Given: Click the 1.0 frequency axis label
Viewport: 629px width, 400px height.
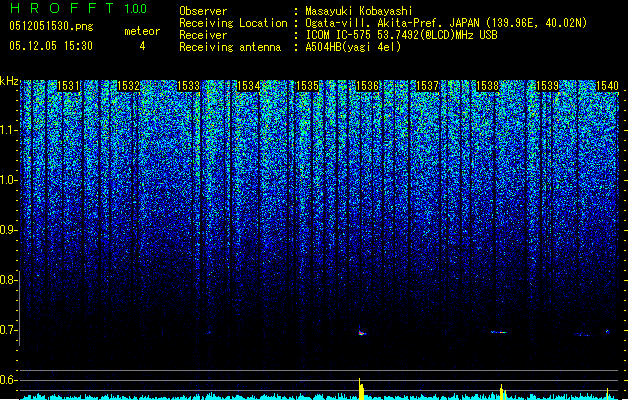Looking at the screenshot, I should [8, 180].
